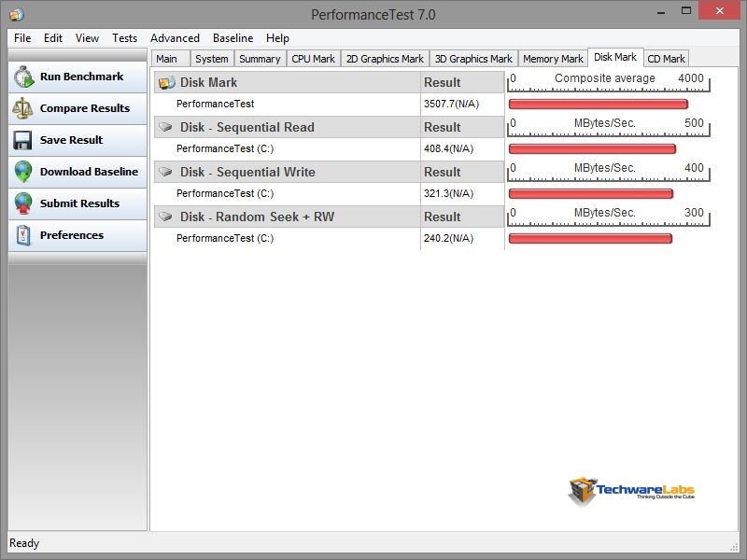The height and width of the screenshot is (560, 747).
Task: Open the View menu
Action: (87, 38)
